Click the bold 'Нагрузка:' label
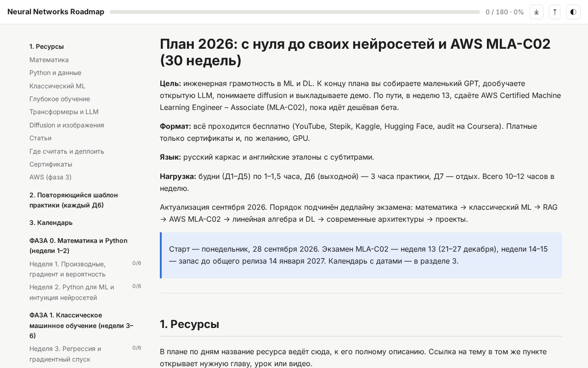588x368 pixels. [x=178, y=176]
